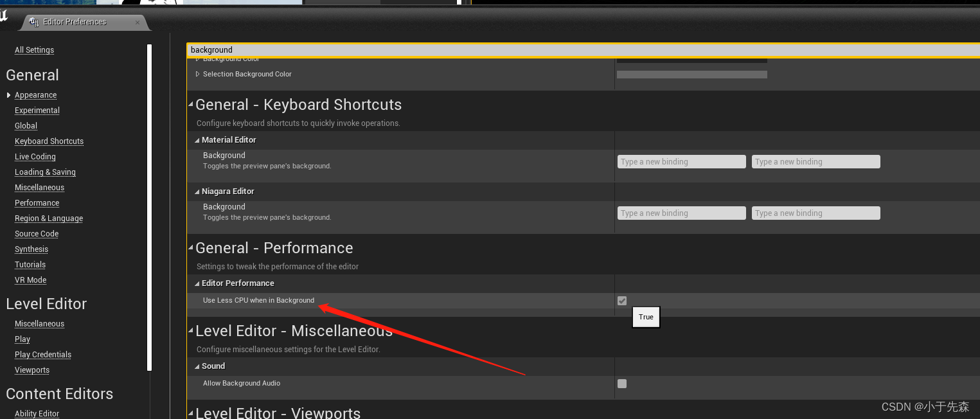Click the Unreal Engine logo icon

click(x=3, y=15)
